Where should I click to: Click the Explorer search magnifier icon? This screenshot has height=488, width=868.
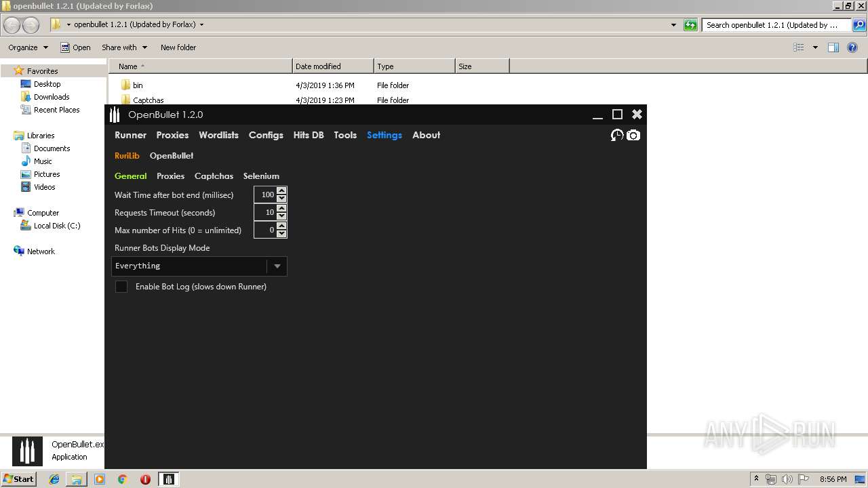click(859, 25)
